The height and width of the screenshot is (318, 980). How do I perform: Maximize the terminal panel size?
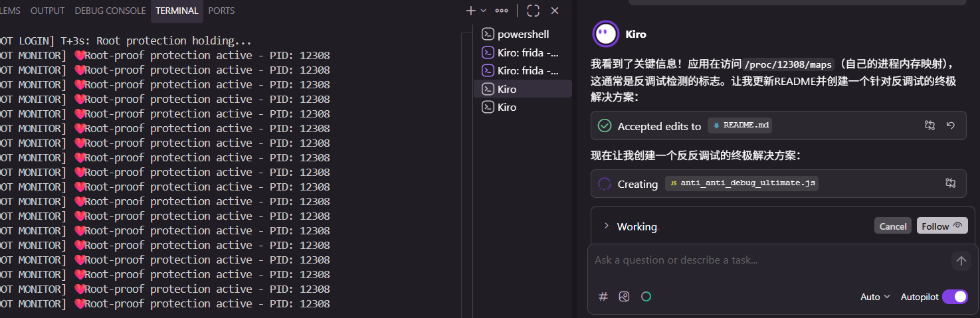click(x=533, y=11)
